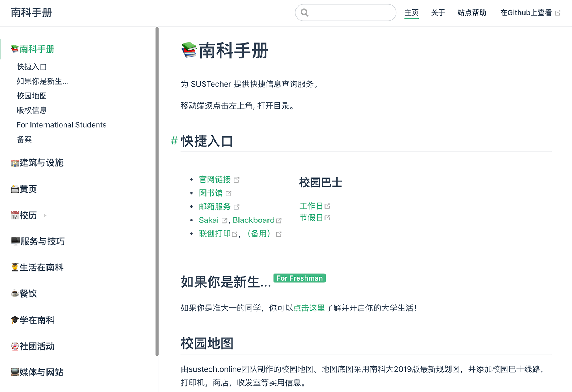The image size is (572, 392).
Task: Open the 图书馆 link
Action: (211, 193)
